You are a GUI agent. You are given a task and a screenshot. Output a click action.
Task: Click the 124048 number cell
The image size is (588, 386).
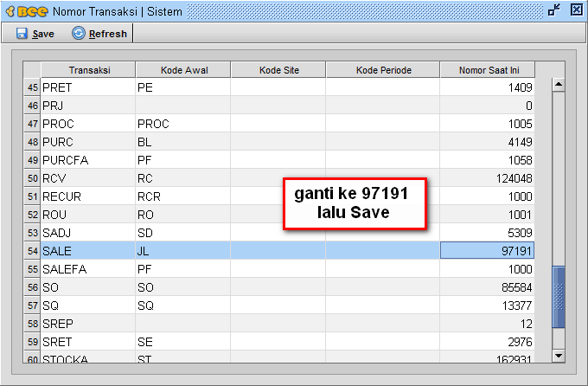click(x=487, y=178)
